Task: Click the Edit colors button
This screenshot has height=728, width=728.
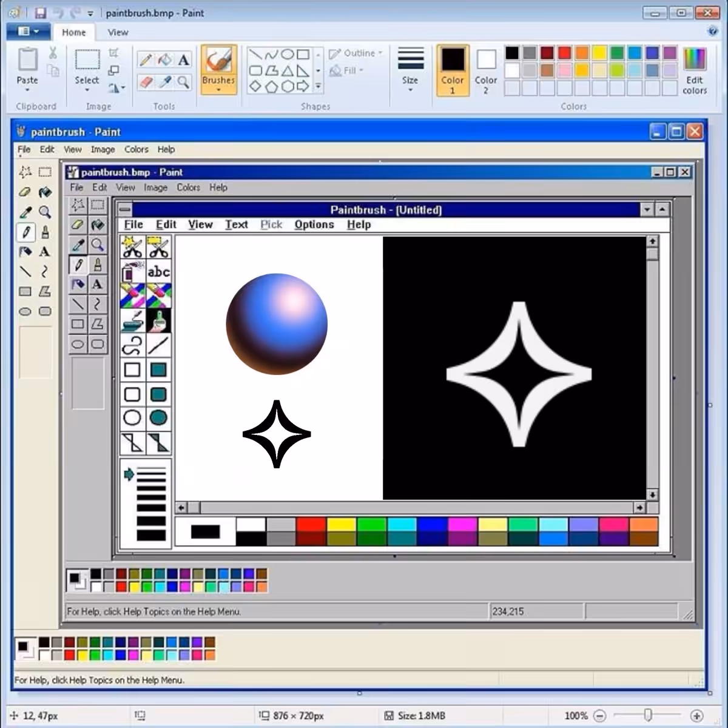Action: (x=695, y=71)
